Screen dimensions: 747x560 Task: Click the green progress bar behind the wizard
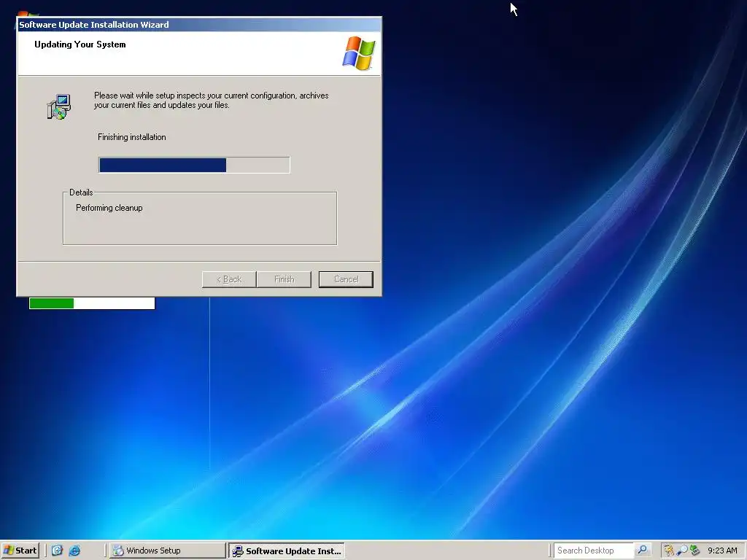(92, 303)
